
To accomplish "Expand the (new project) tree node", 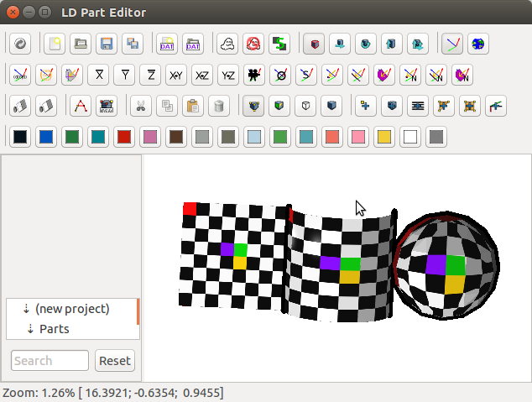I will click(26, 309).
